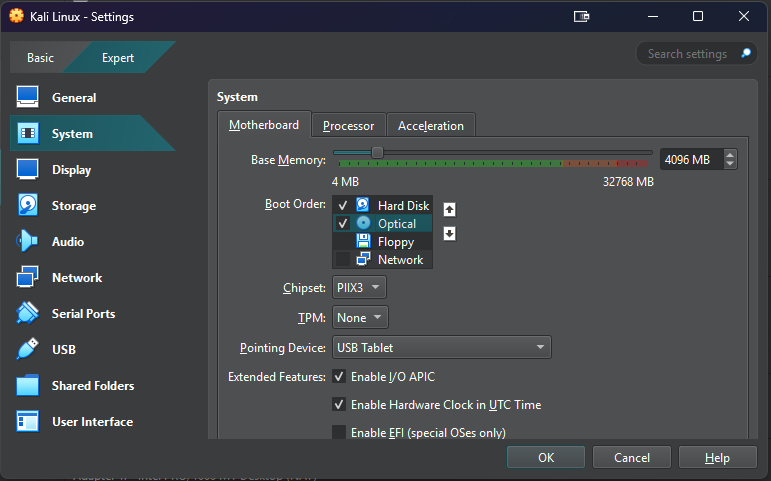Screen dimensions: 771x481
Task: Select the System chip icon in sidebar
Action: pyautogui.click(x=28, y=133)
